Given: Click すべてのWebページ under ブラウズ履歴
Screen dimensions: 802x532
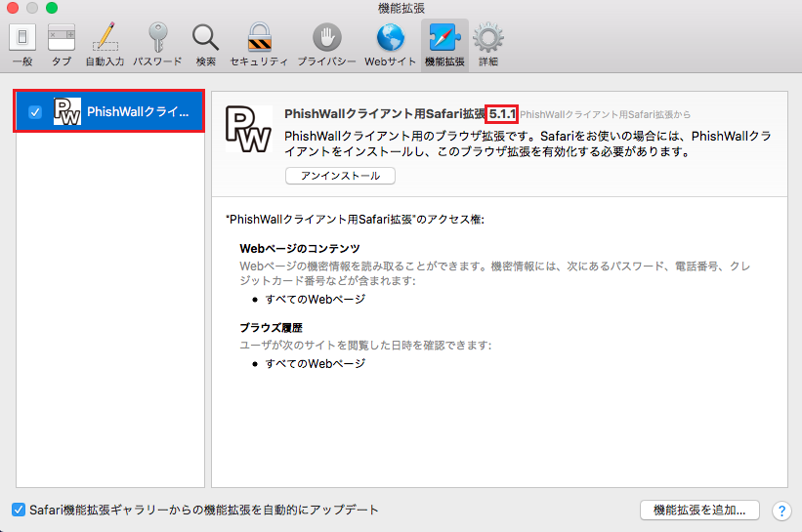Looking at the screenshot, I should click(x=316, y=364).
